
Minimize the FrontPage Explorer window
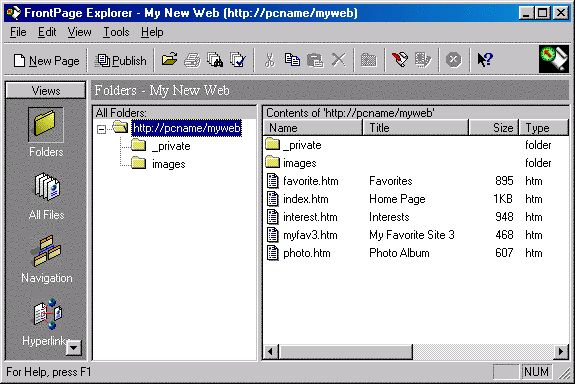point(526,13)
